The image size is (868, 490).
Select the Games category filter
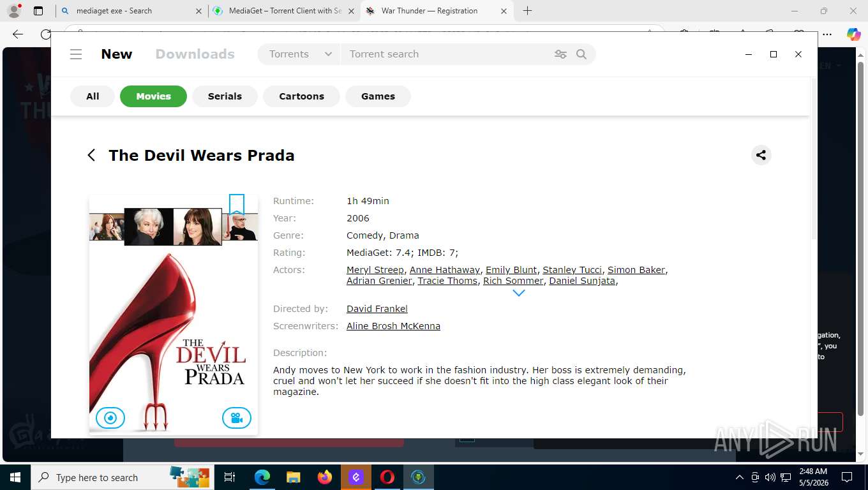(378, 96)
